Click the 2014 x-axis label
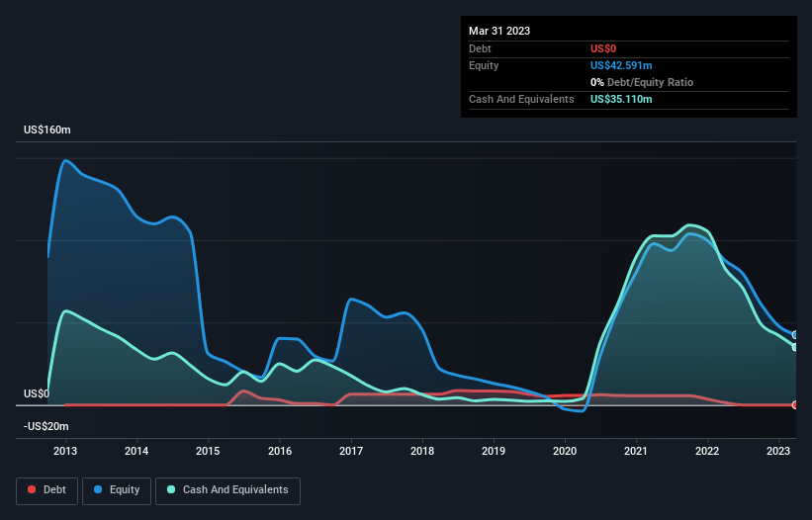This screenshot has height=520, width=812. [136, 451]
